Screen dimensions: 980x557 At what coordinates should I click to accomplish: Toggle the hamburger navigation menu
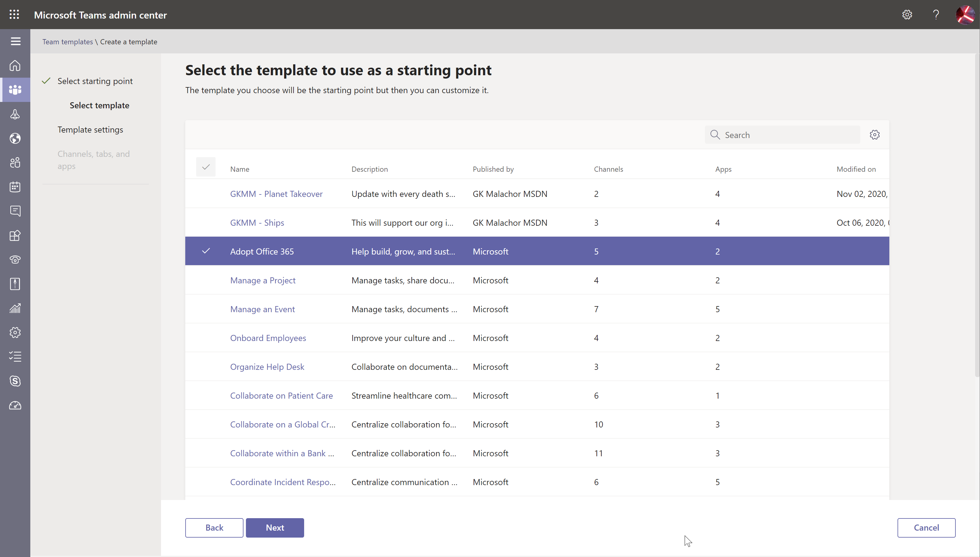(15, 41)
